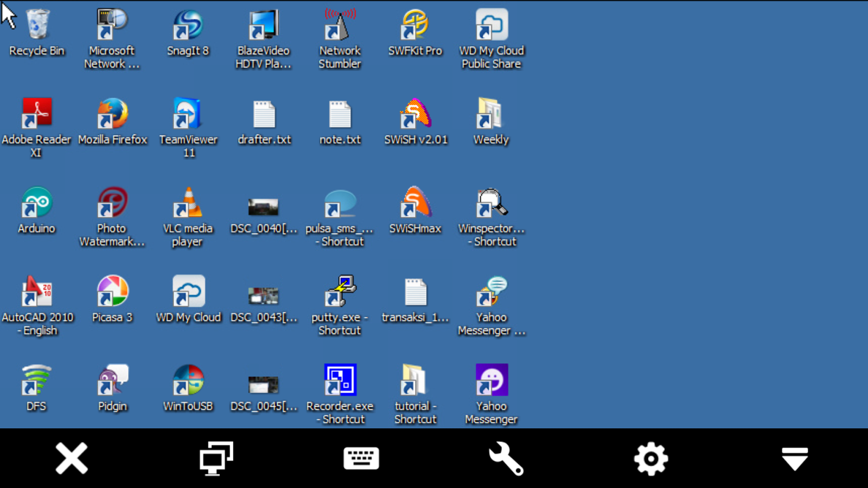Select WD My Cloud Public Share

point(492,25)
